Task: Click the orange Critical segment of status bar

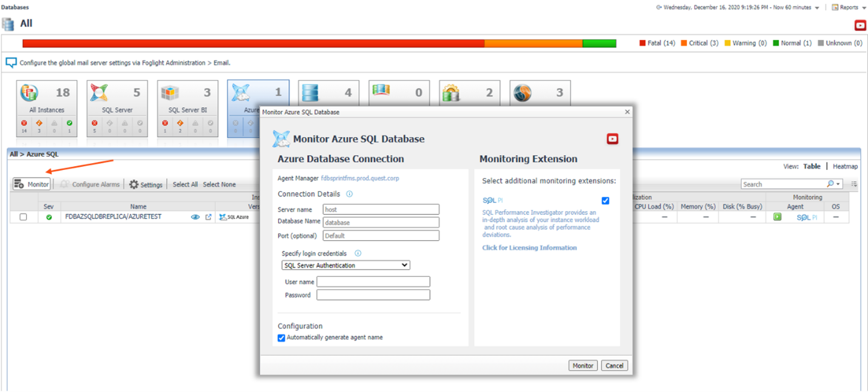Action: point(534,44)
